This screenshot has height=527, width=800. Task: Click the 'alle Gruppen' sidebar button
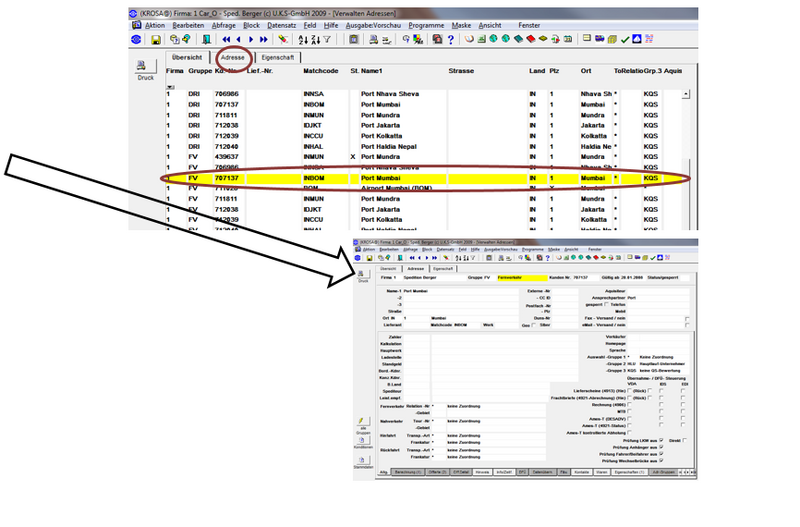pyautogui.click(x=362, y=425)
